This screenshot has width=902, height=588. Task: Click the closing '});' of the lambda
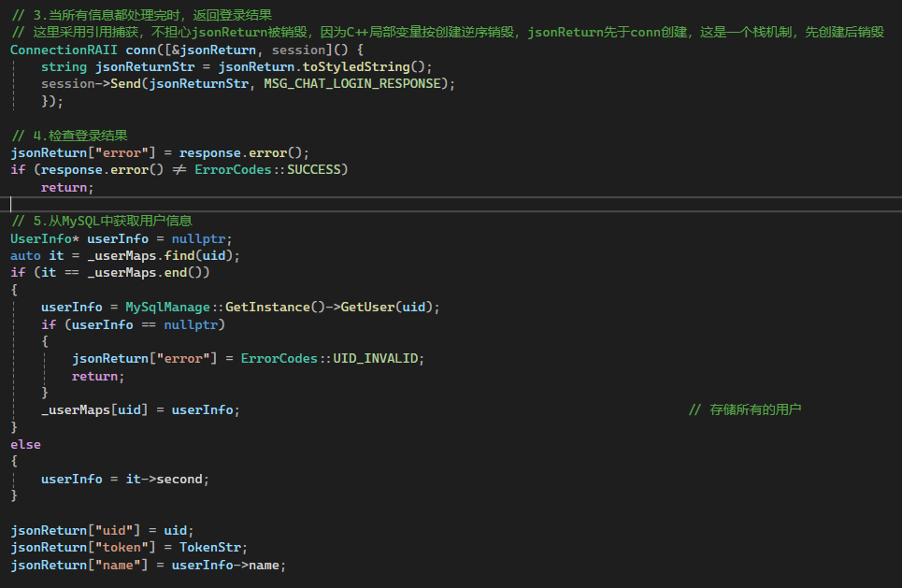click(x=51, y=101)
